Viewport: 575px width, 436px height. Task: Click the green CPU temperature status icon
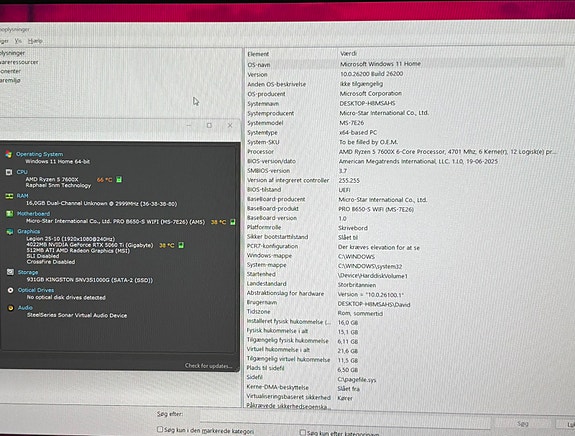point(119,179)
